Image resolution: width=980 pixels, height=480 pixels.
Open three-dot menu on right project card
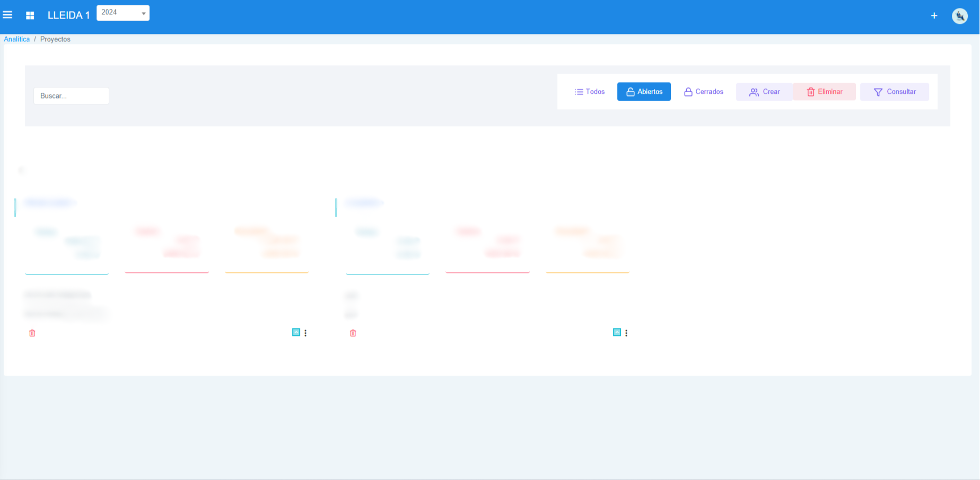click(x=626, y=333)
